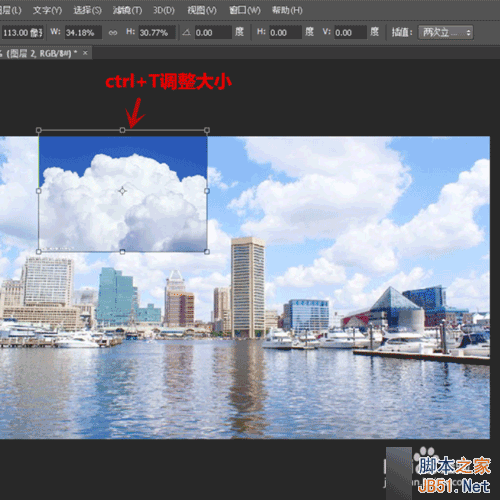Open the 3D(D) menu
This screenshot has height=500, width=500.
coord(164,10)
